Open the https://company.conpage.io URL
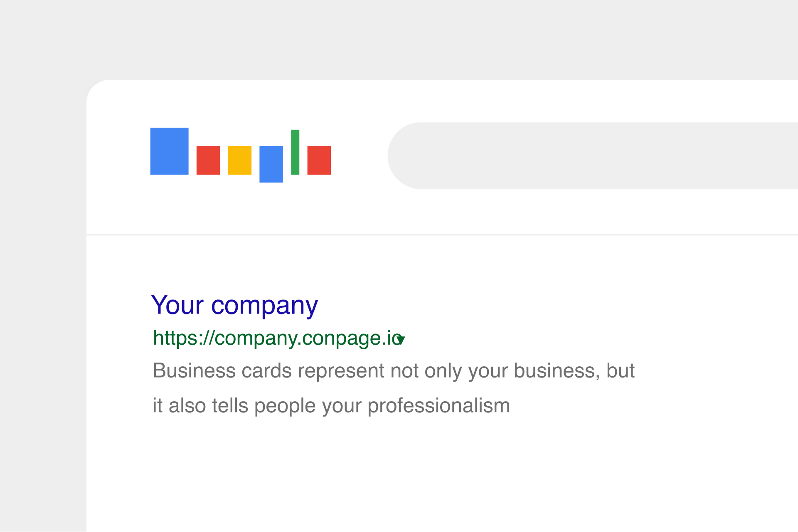 point(277,338)
